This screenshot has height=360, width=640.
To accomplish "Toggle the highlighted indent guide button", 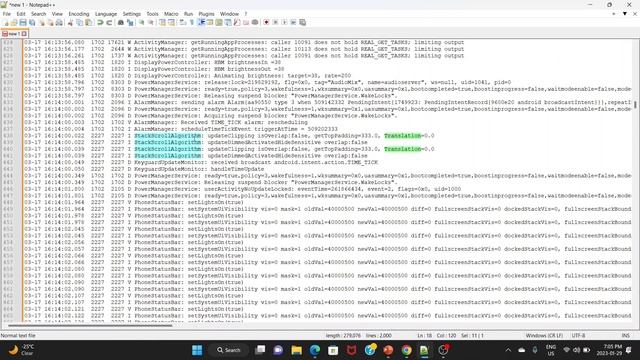I will click(x=201, y=22).
